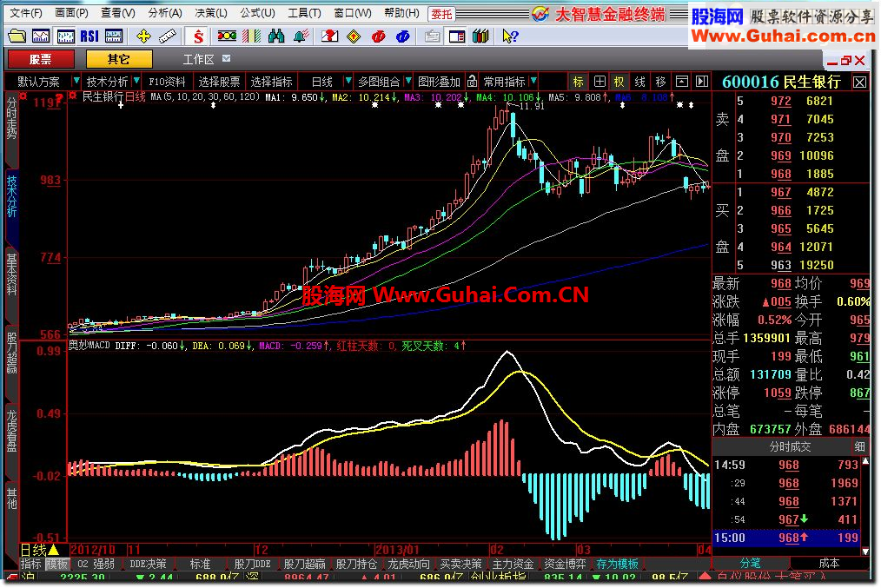Click the skip-to-end arrow icon

[x=702, y=82]
